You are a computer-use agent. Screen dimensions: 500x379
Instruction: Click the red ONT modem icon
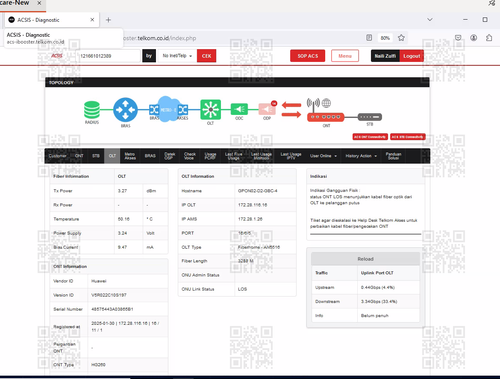pos(325,117)
